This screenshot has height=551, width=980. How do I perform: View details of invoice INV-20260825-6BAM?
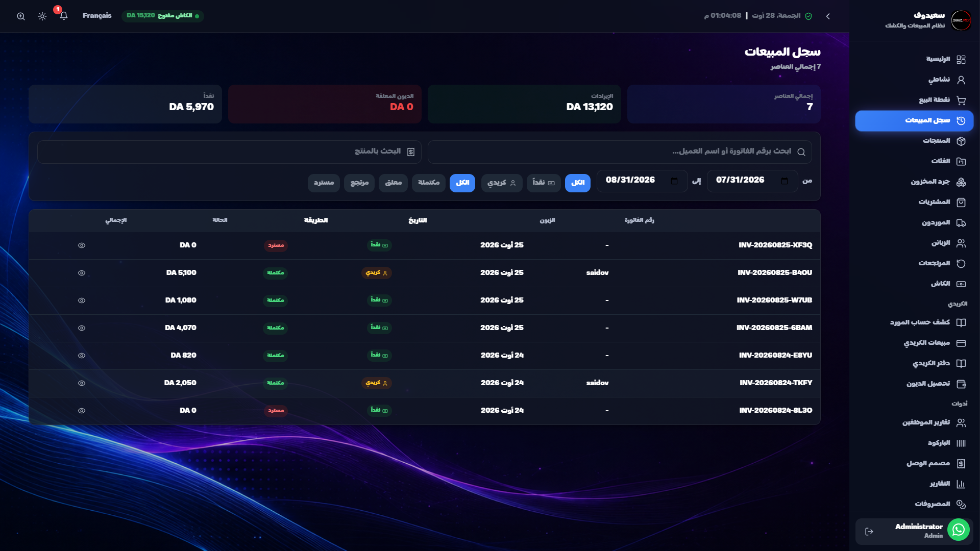click(82, 328)
